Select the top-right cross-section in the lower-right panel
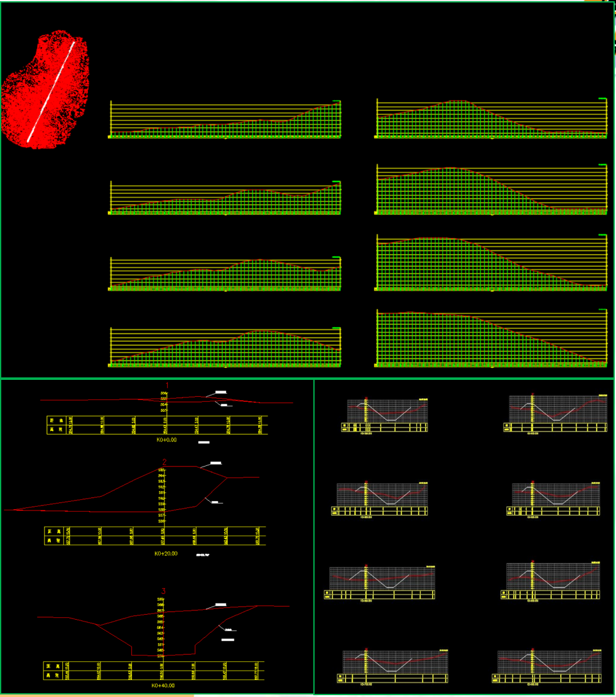The width and height of the screenshot is (616, 697). point(555,413)
